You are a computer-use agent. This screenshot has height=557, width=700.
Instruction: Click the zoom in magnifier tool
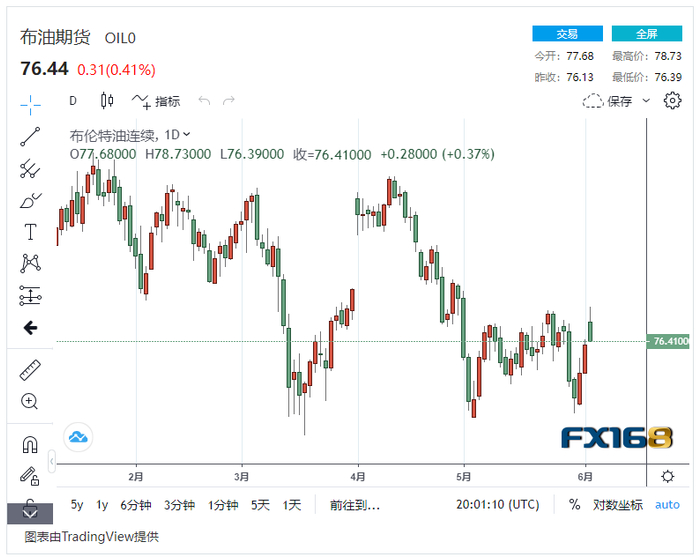(30, 402)
